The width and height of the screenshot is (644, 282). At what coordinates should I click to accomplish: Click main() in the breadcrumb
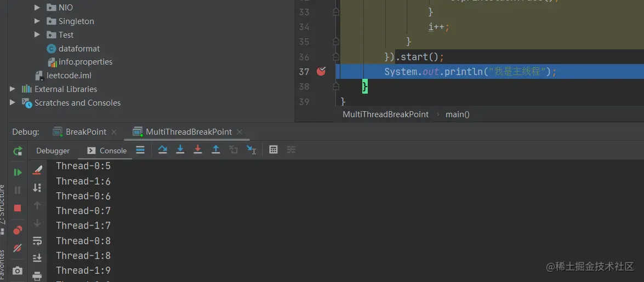[458, 114]
